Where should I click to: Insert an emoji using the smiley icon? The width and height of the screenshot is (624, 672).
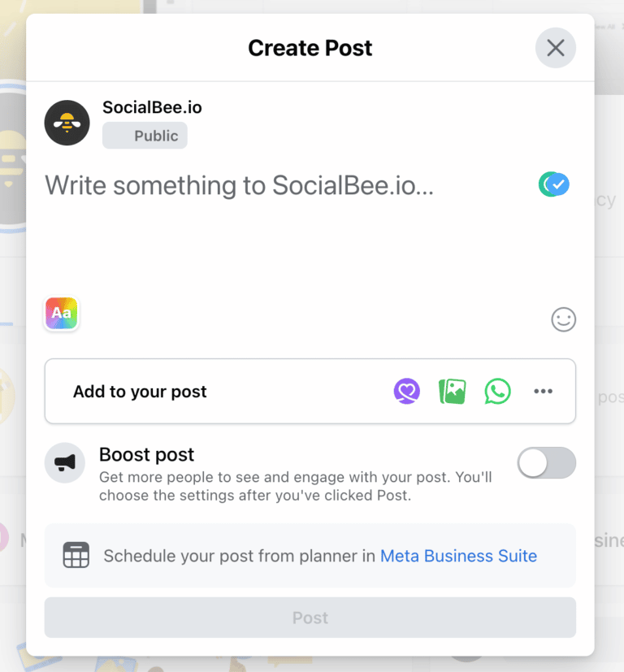point(563,319)
